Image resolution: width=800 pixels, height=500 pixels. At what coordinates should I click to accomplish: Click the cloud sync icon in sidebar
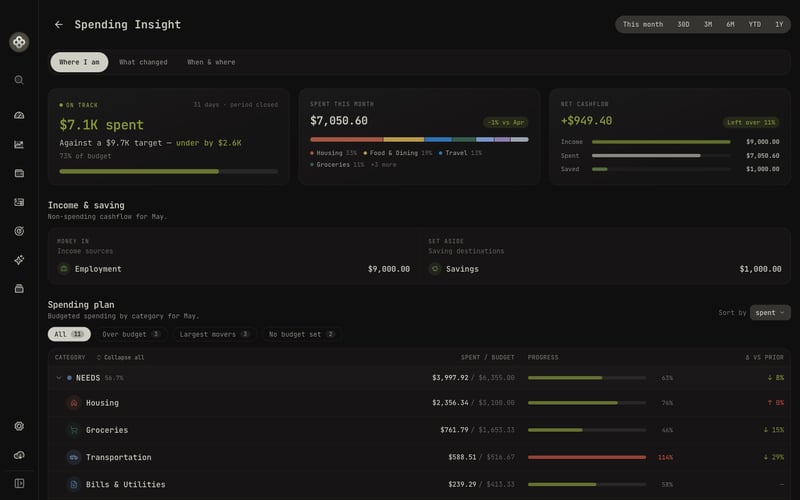(x=19, y=455)
